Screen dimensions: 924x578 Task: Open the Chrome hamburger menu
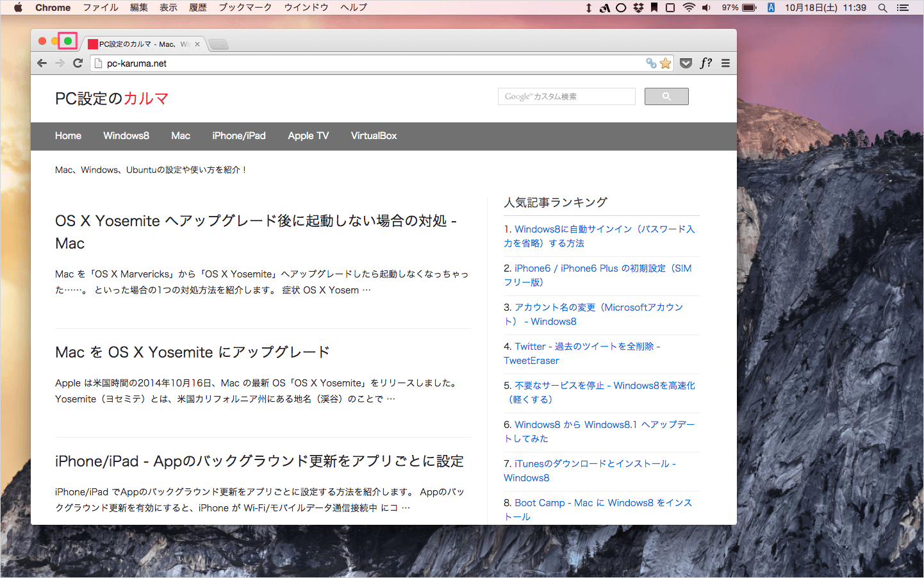pos(725,63)
